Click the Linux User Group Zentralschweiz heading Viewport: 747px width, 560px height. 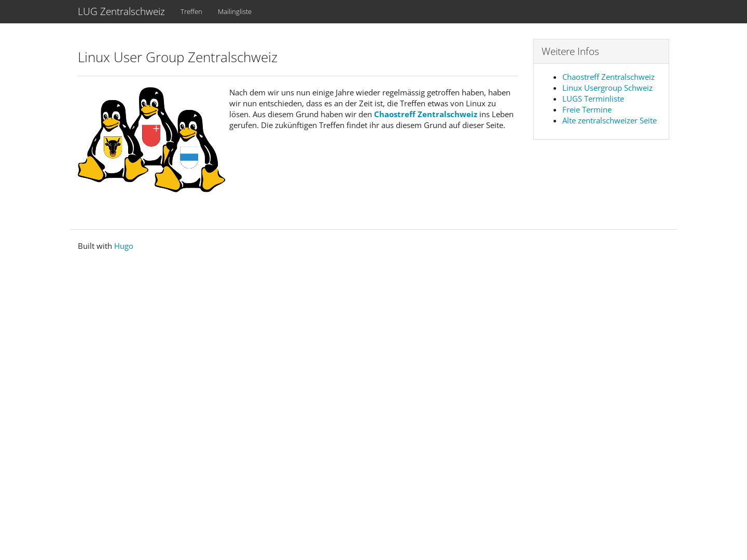(177, 57)
